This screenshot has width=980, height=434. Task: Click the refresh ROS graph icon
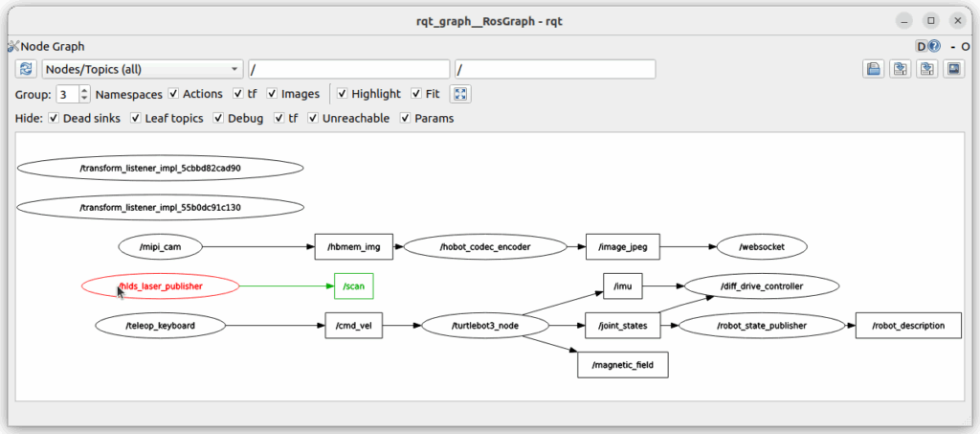tap(26, 69)
